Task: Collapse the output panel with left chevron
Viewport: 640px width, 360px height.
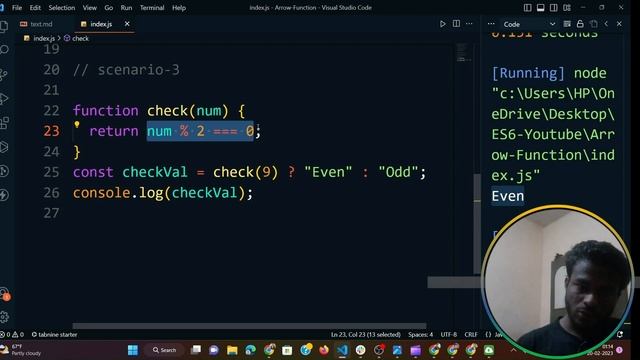Action: (x=607, y=24)
